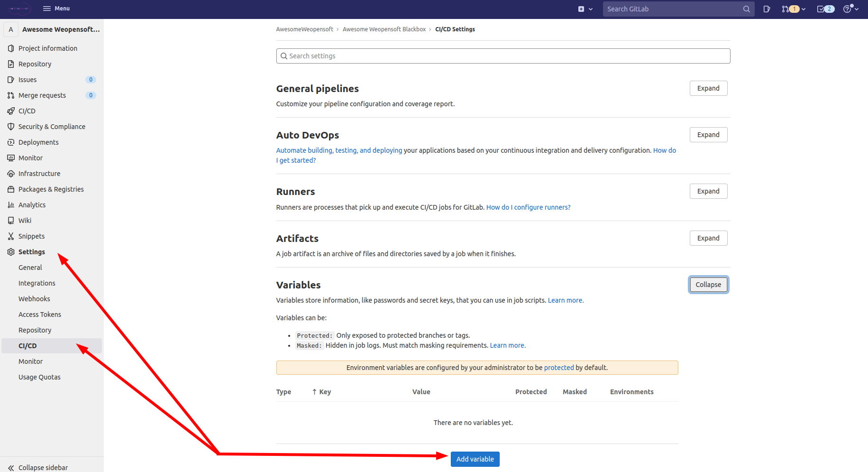This screenshot has width=868, height=472.
Task: Click the search magnifier icon in top bar
Action: coord(746,9)
